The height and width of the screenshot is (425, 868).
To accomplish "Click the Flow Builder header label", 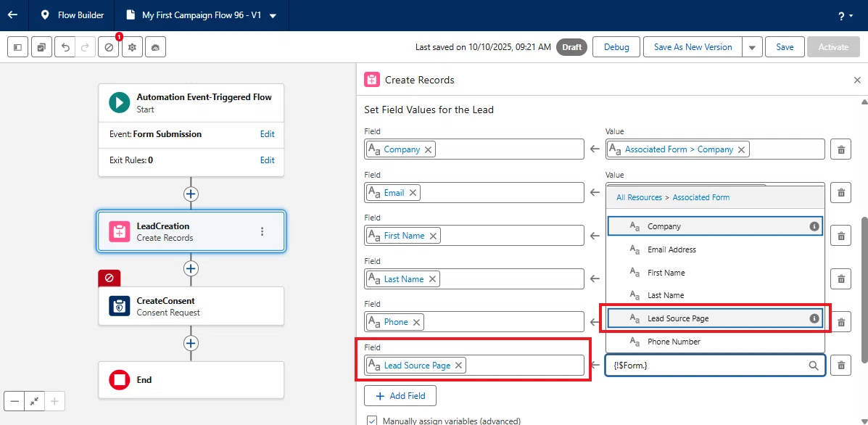I will pos(80,15).
